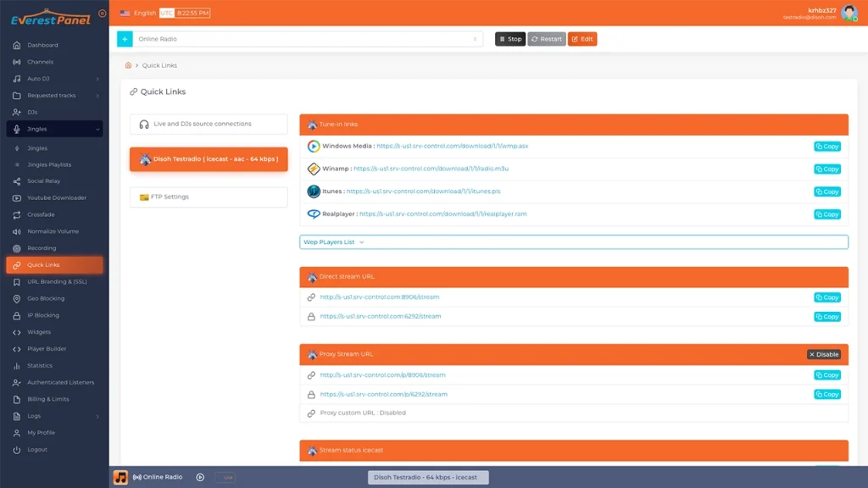This screenshot has height=488, width=868.
Task: Copy the Itunes tune-in link
Action: [826, 192]
